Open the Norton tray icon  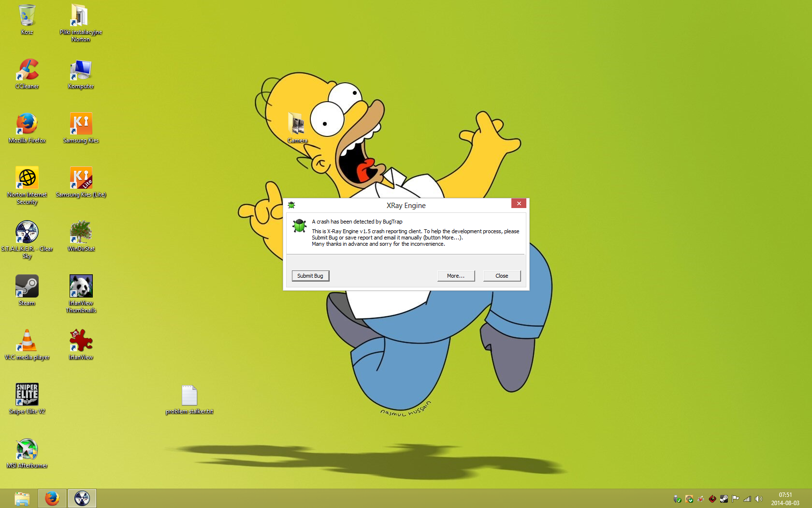point(689,499)
